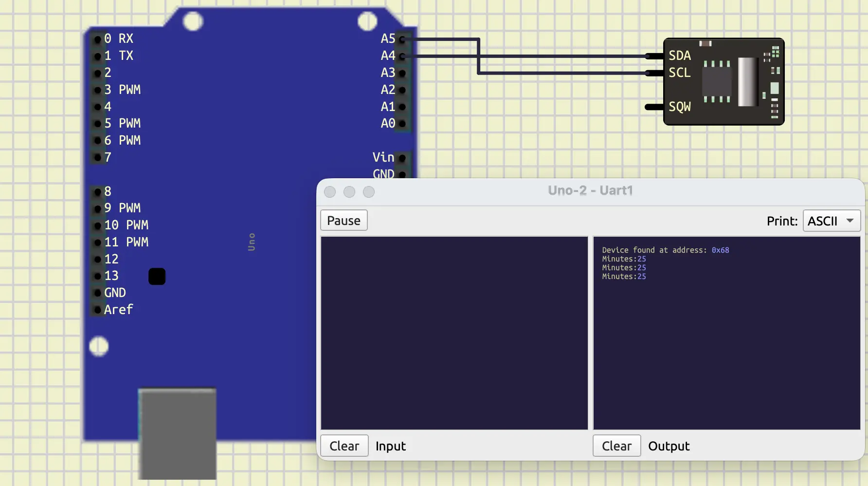
Task: Click the SQW pin on the RTC module
Action: pyautogui.click(x=654, y=107)
